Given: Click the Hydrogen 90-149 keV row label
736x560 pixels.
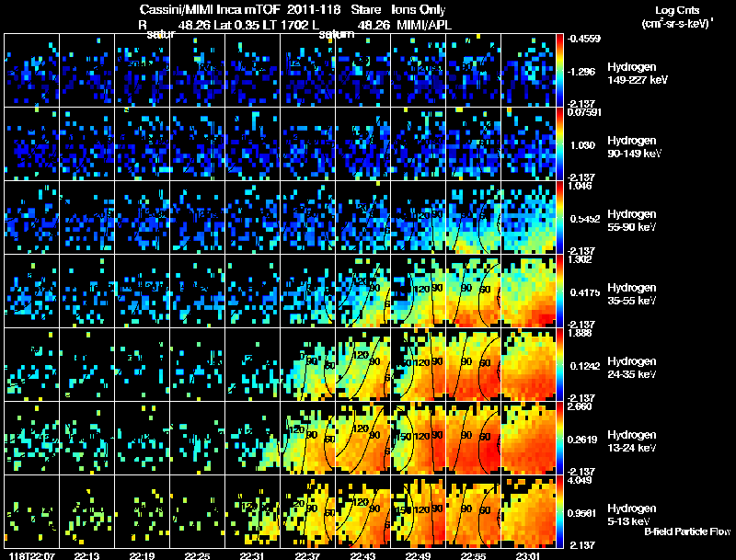Looking at the screenshot, I should pos(634,147).
